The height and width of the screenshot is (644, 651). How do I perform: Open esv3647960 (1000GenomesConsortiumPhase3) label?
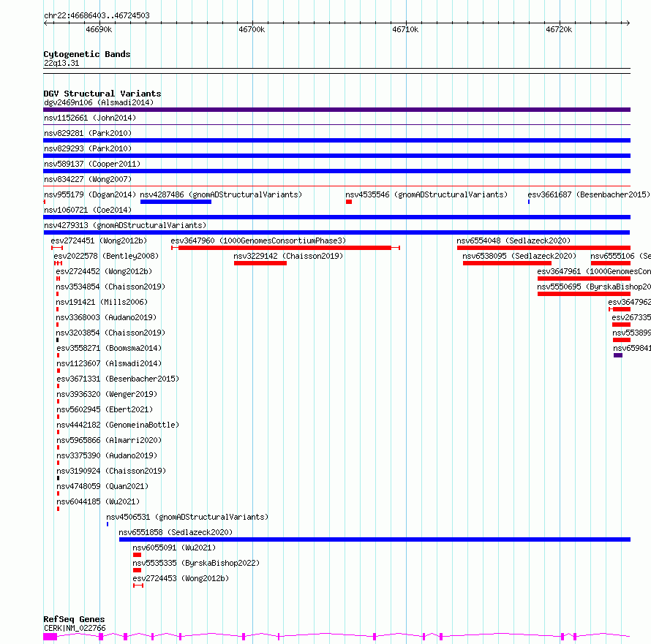(x=258, y=240)
